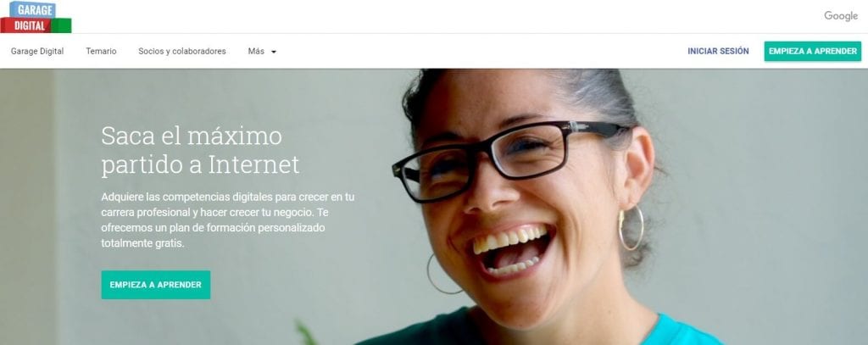The image size is (868, 345).
Task: Click the Saca el máximo partido headline
Action: (200, 151)
